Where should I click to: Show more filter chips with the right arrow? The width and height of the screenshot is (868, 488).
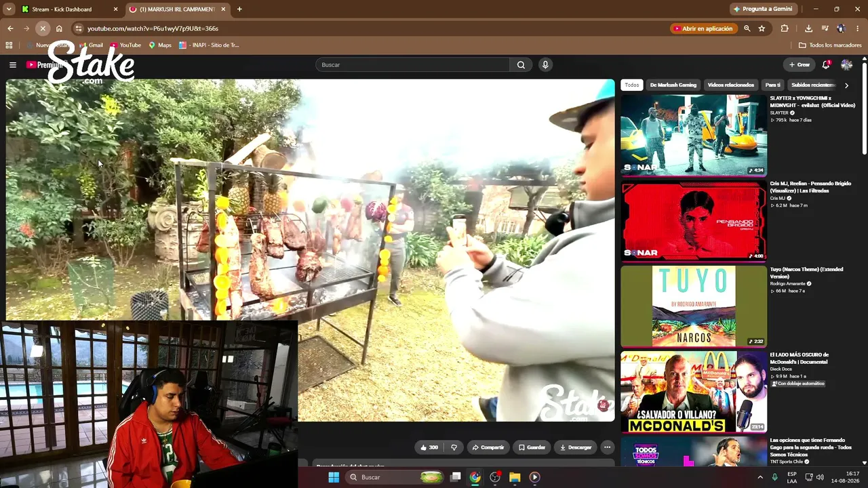pos(846,85)
